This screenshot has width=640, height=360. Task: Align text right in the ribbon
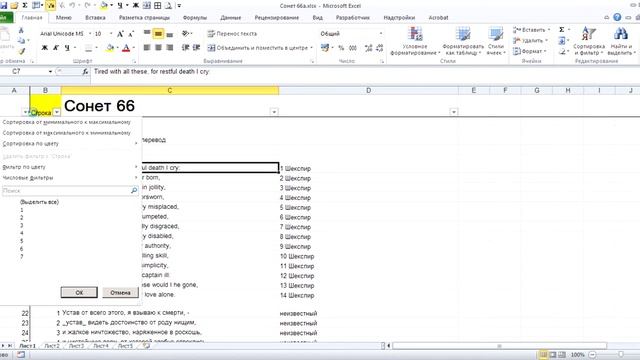pos(170,48)
